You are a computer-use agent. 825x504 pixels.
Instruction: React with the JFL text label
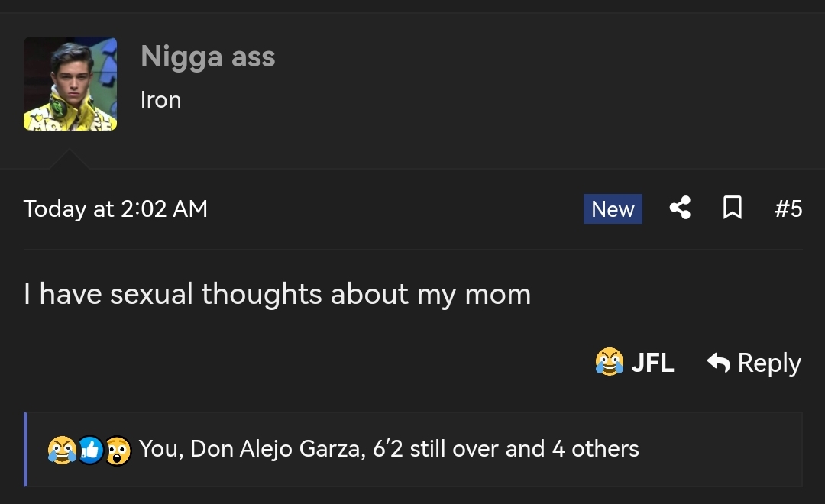(652, 363)
